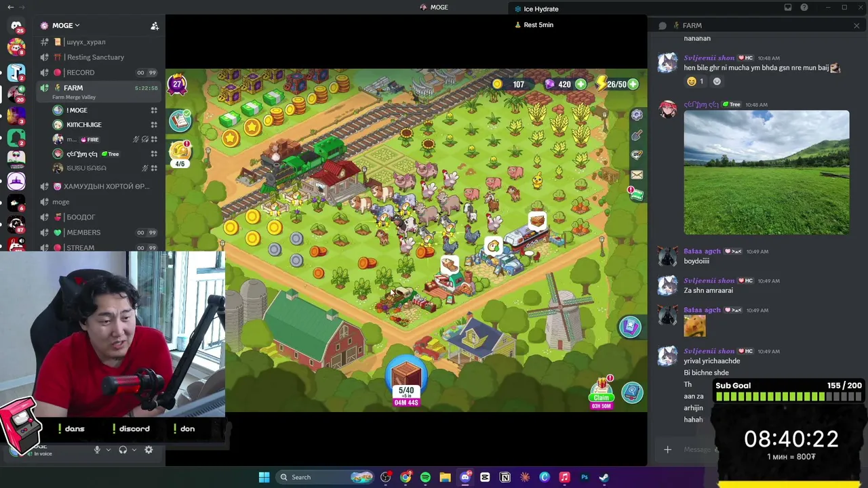
Task: Open the purple card collection icon
Action: [630, 327]
